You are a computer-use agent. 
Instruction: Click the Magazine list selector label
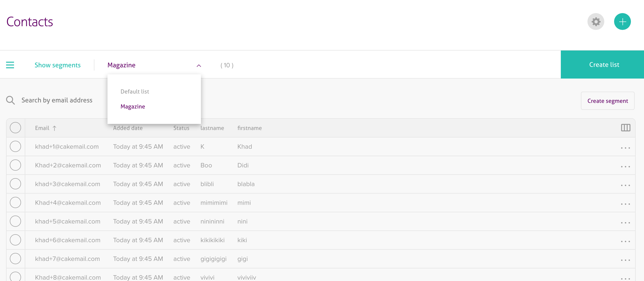pos(122,65)
